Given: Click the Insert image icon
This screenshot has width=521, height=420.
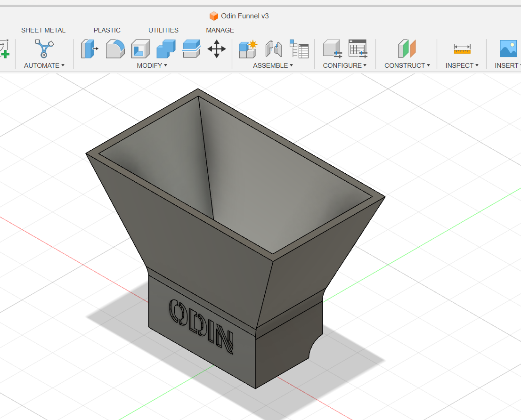Looking at the screenshot, I should pos(508,48).
